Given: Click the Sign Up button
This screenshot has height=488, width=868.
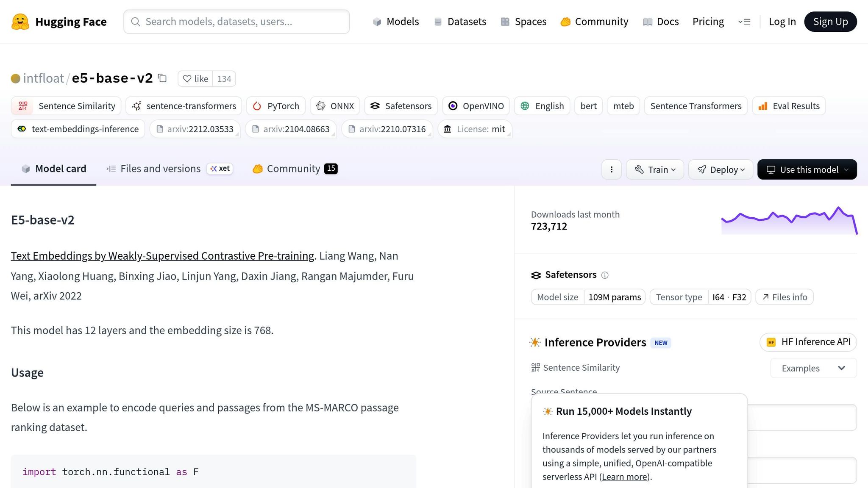Looking at the screenshot, I should 830,22.
